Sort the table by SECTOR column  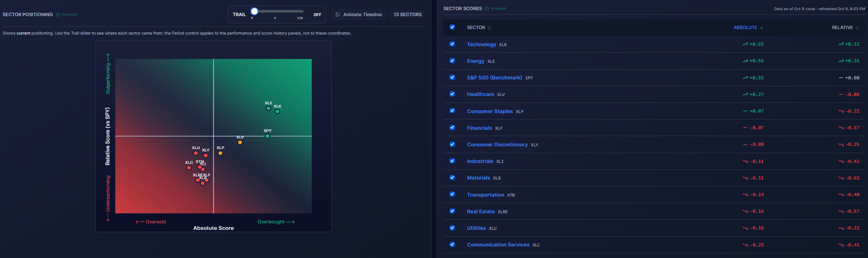pyautogui.click(x=479, y=28)
